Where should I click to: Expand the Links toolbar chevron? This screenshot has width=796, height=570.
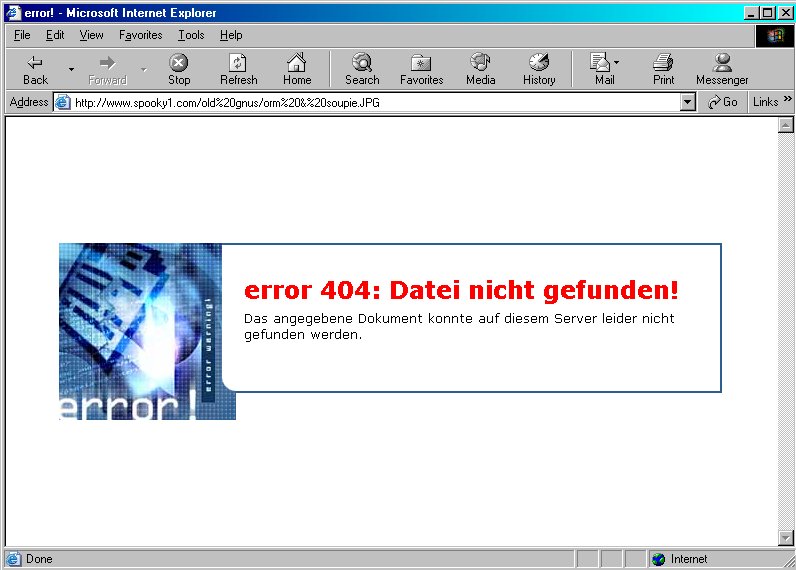pyautogui.click(x=787, y=101)
